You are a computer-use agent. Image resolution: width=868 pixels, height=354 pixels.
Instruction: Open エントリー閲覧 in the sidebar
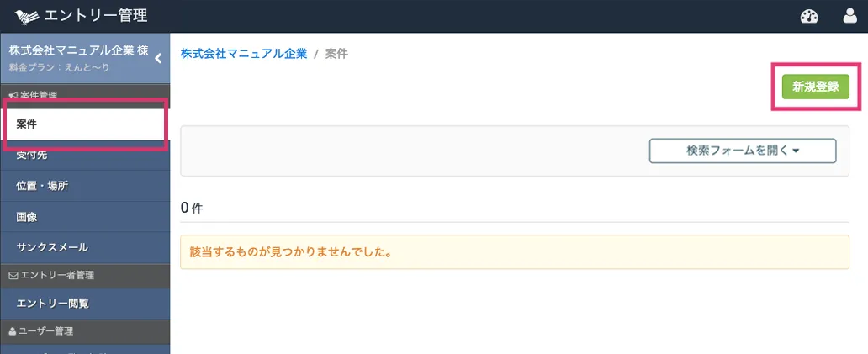[x=84, y=304]
